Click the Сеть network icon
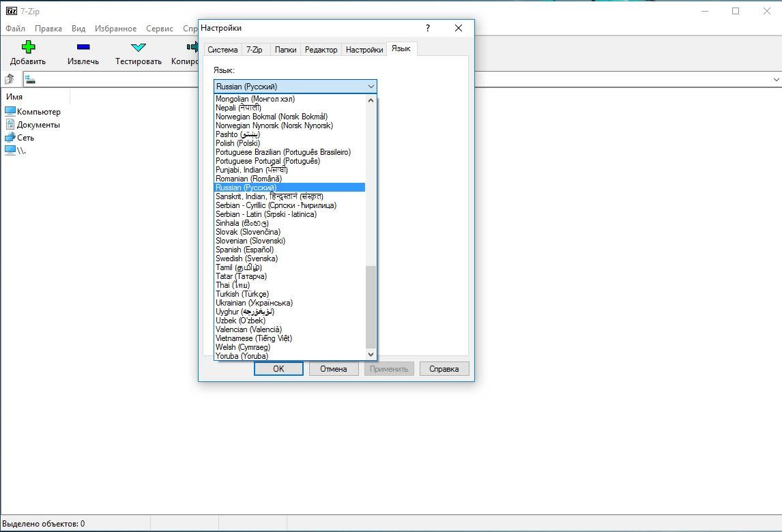Viewport: 782px width, 532px height. pyautogui.click(x=10, y=137)
